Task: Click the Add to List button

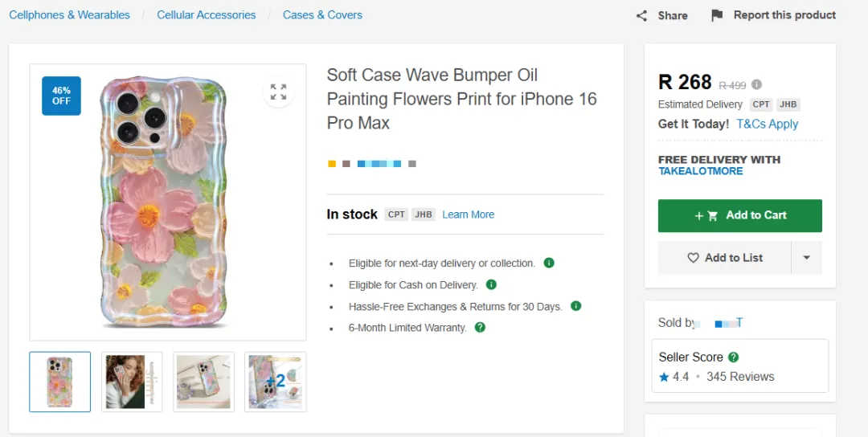Action: pyautogui.click(x=725, y=258)
